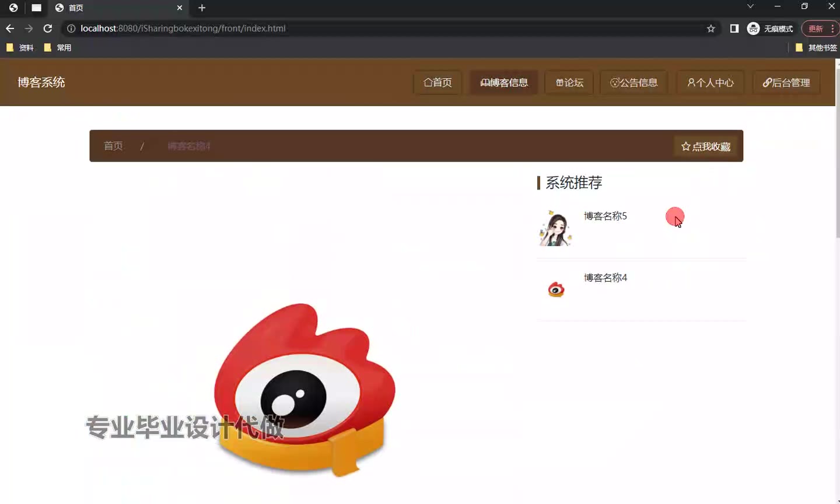Open the 常用 bookmarks folder
840x504 pixels.
(58, 47)
